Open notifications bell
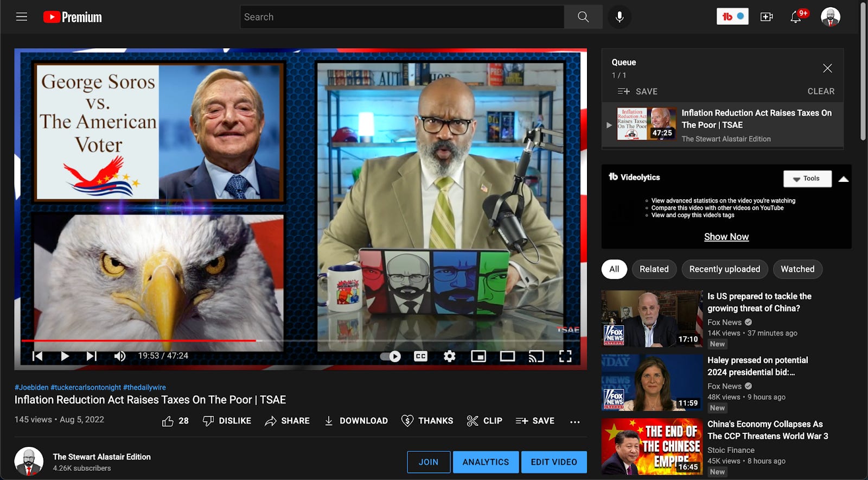 tap(796, 17)
